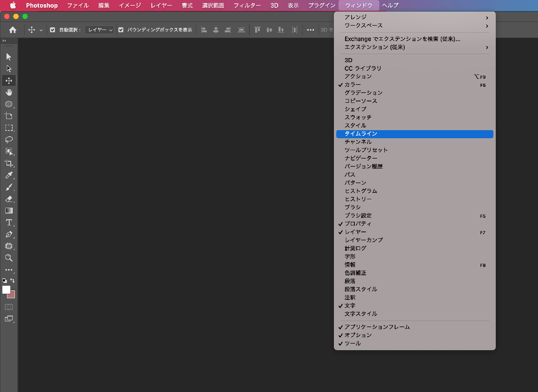This screenshot has height=392, width=538.
Task: Select the Move tool in toolbar
Action: click(9, 81)
